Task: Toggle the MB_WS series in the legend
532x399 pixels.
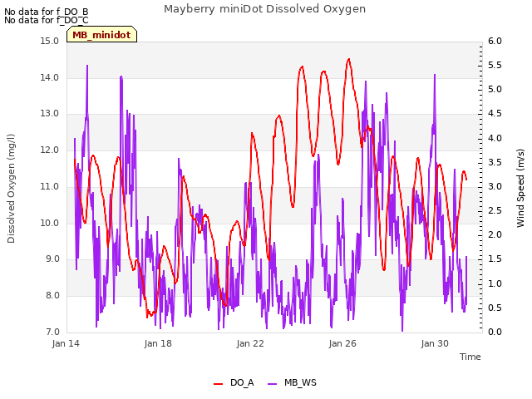Action: click(x=292, y=382)
